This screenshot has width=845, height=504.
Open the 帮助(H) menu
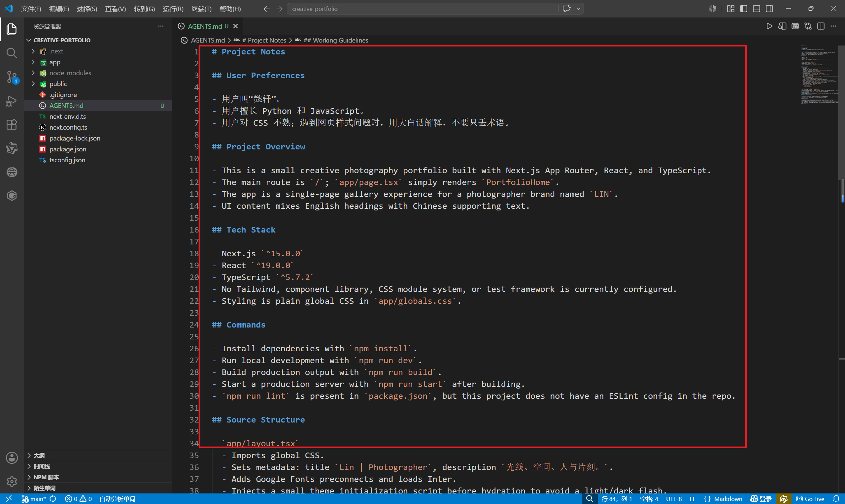[x=230, y=9]
